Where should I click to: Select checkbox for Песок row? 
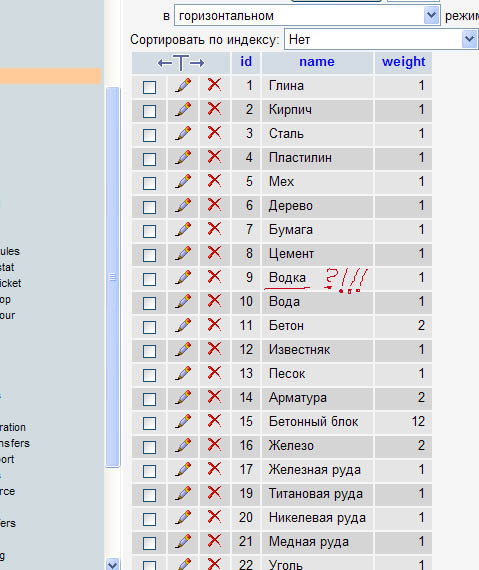point(149,375)
